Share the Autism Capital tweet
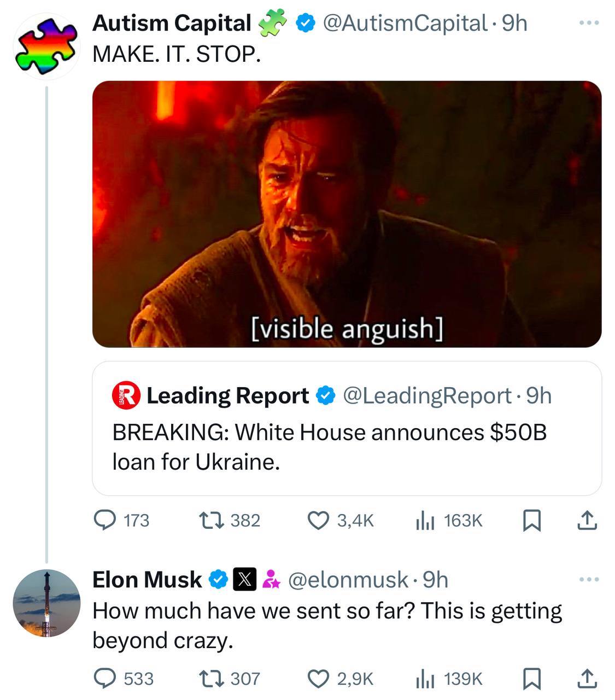 coord(587,520)
